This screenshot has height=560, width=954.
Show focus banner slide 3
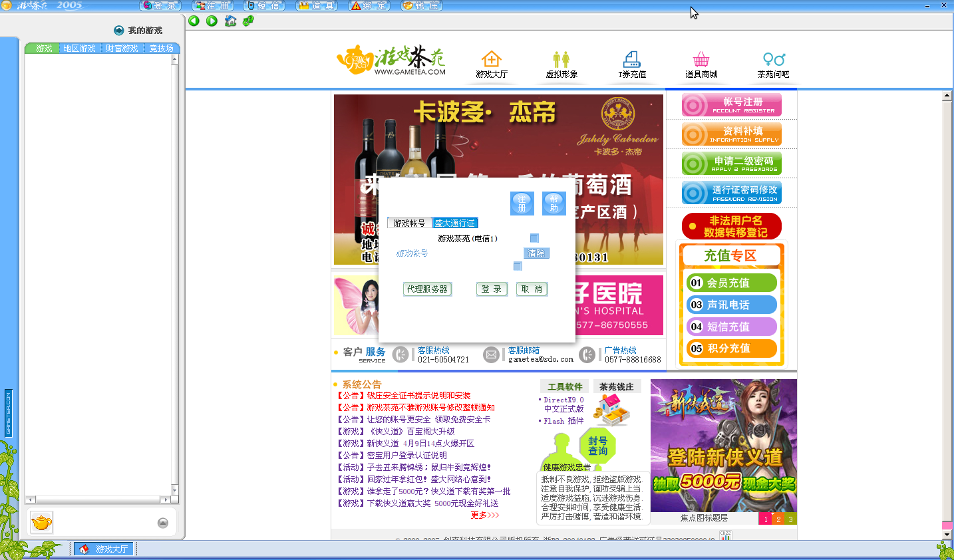(x=790, y=519)
